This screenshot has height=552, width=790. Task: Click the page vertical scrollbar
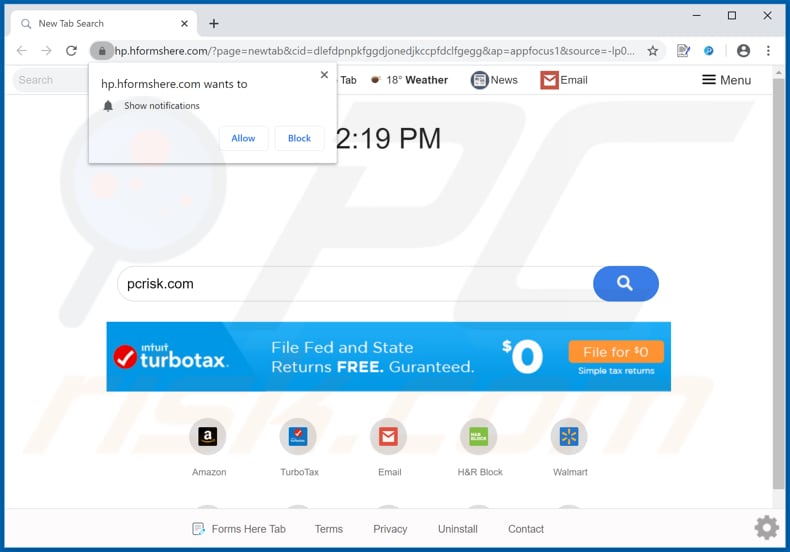click(779, 282)
